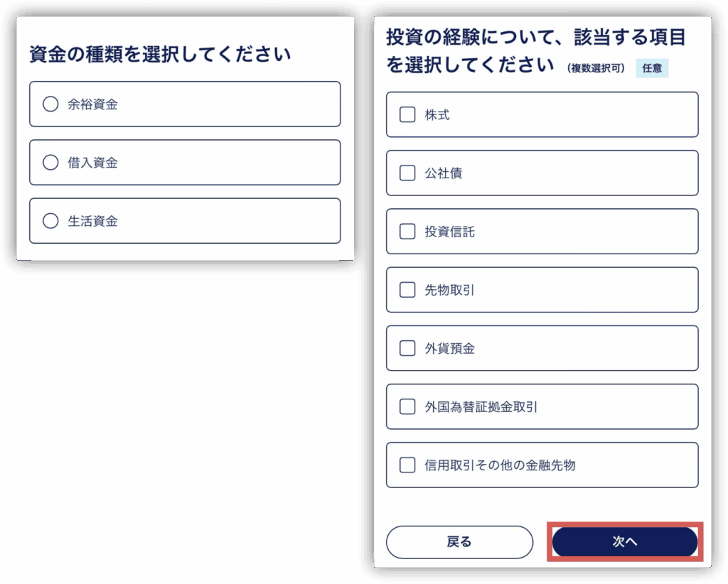Click the 株式 label text
Viewport: 728px width, 584px height.
437,114
